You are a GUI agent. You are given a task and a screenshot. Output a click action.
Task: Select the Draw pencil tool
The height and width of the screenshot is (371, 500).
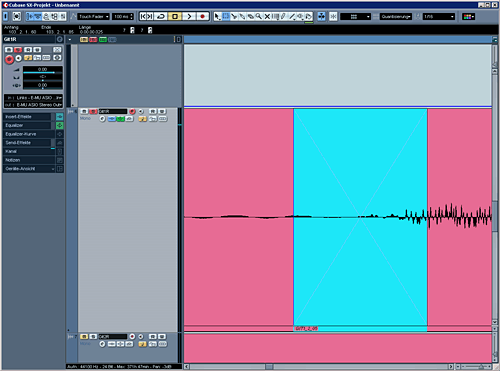(283, 16)
